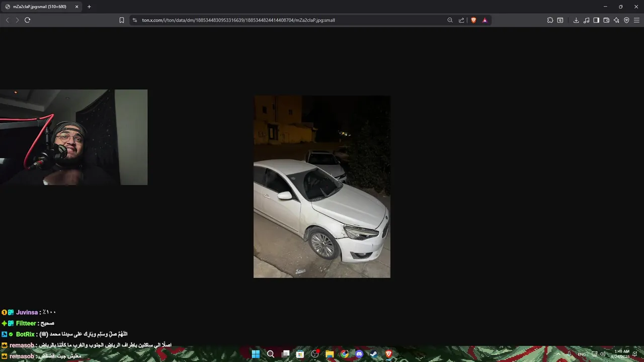Click the webcam overlay of streamer

coord(73,137)
